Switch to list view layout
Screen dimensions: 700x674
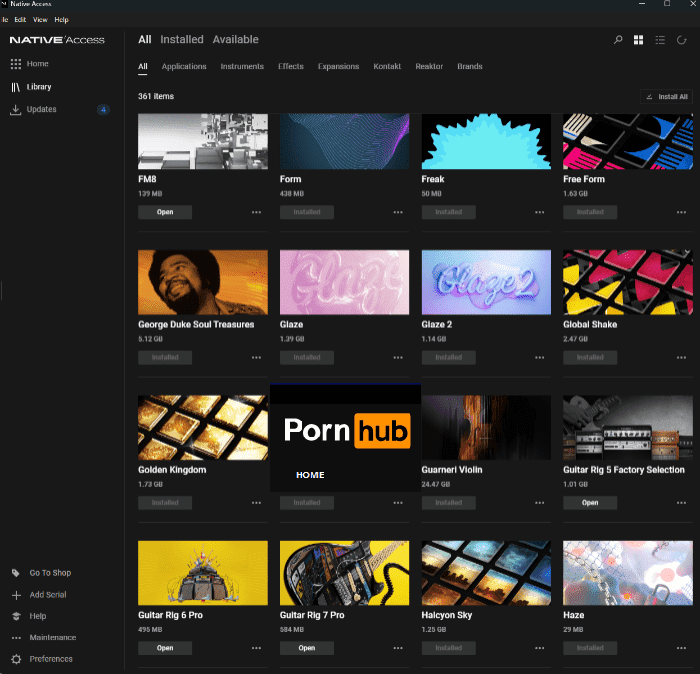tap(660, 40)
